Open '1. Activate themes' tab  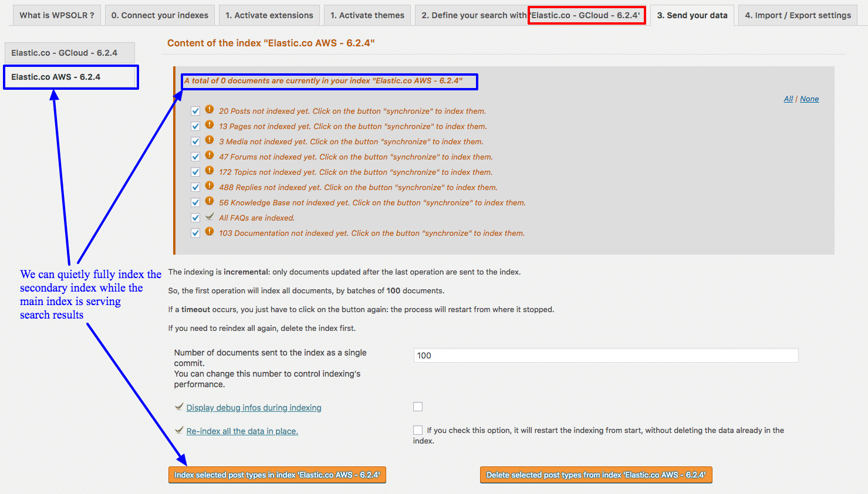(367, 15)
